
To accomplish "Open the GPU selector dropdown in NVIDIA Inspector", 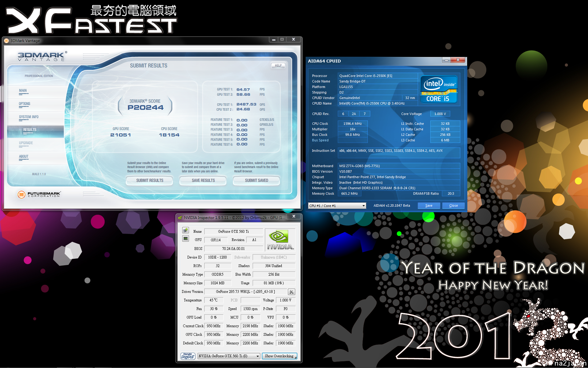I will point(229,356).
